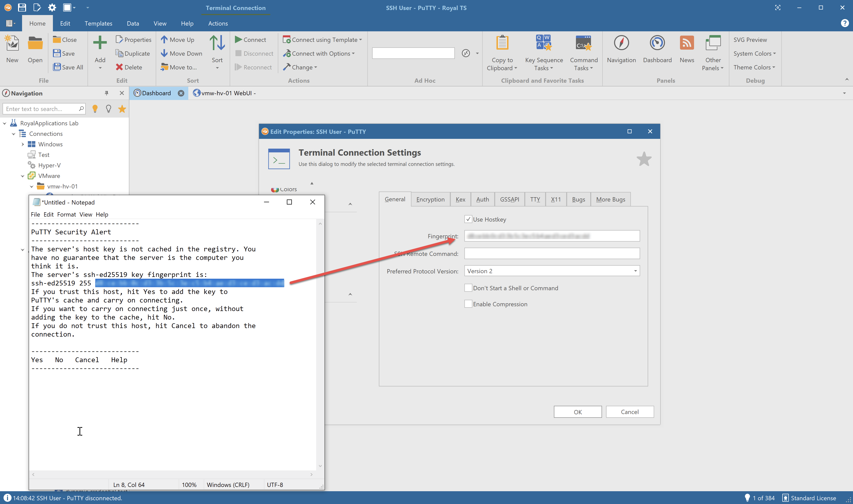Image resolution: width=853 pixels, height=504 pixels.
Task: Click the Cancel button in dialog
Action: (x=630, y=412)
